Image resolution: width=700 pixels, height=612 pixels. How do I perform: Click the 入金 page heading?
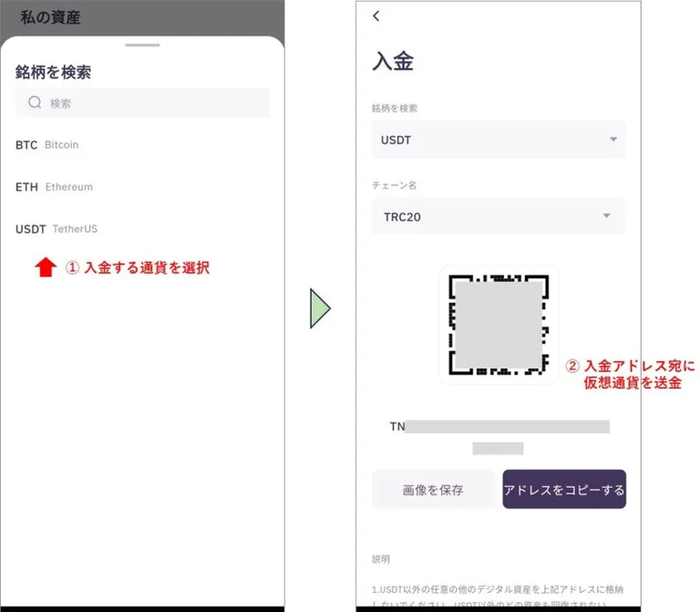pos(393,61)
